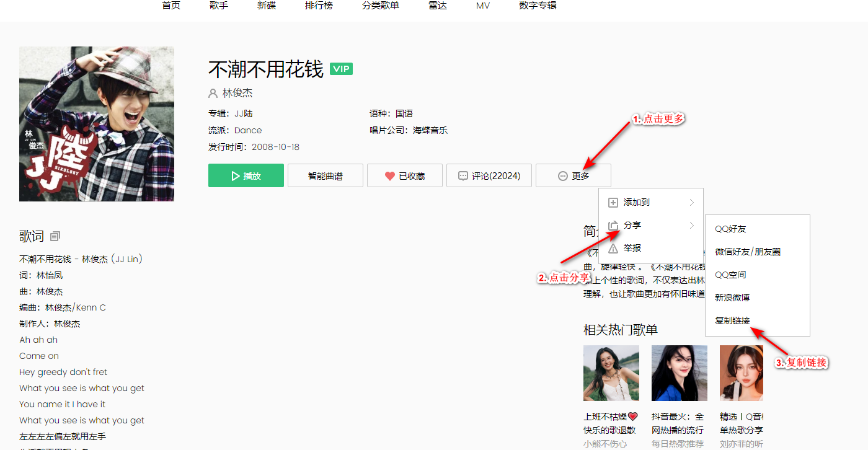This screenshot has height=450, width=868.
Task: Click the ellipsis icon in 更多 button
Action: (563, 176)
